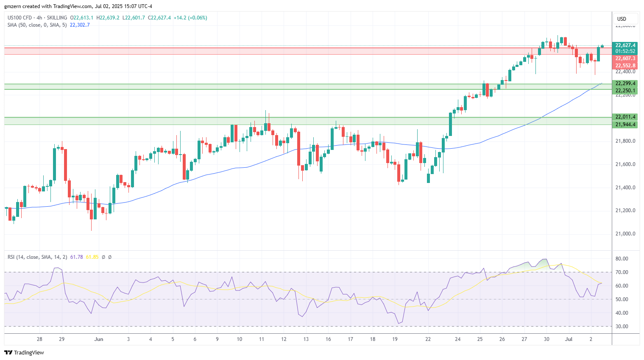Click the SMA value 22,302.7

pyautogui.click(x=80, y=25)
